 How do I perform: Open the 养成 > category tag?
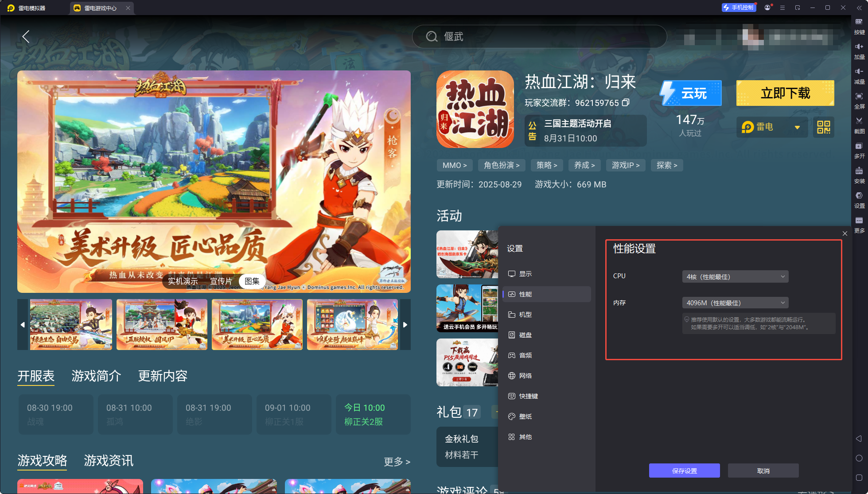point(584,165)
